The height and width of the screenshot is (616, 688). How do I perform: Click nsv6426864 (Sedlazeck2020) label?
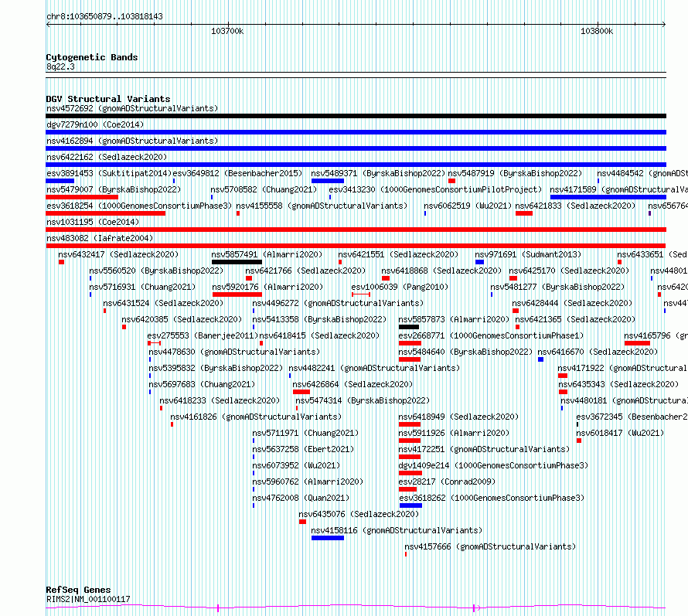(353, 384)
